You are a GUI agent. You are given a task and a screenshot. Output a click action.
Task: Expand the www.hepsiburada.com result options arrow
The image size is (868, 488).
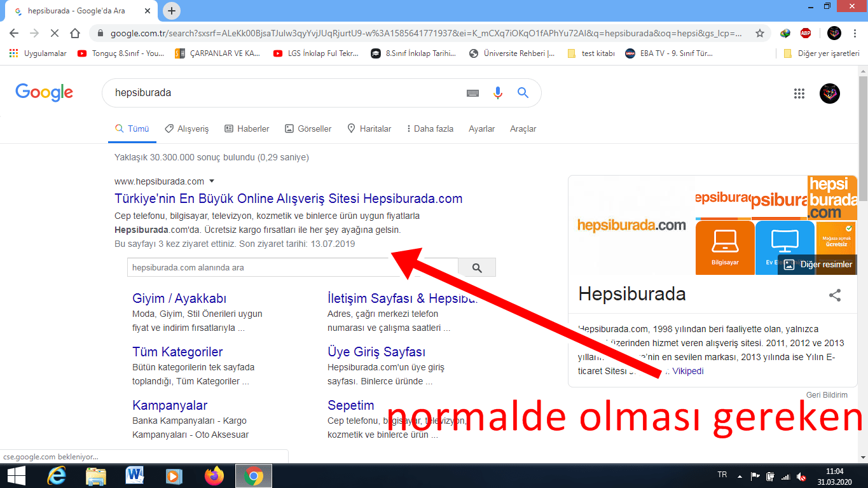[212, 181]
